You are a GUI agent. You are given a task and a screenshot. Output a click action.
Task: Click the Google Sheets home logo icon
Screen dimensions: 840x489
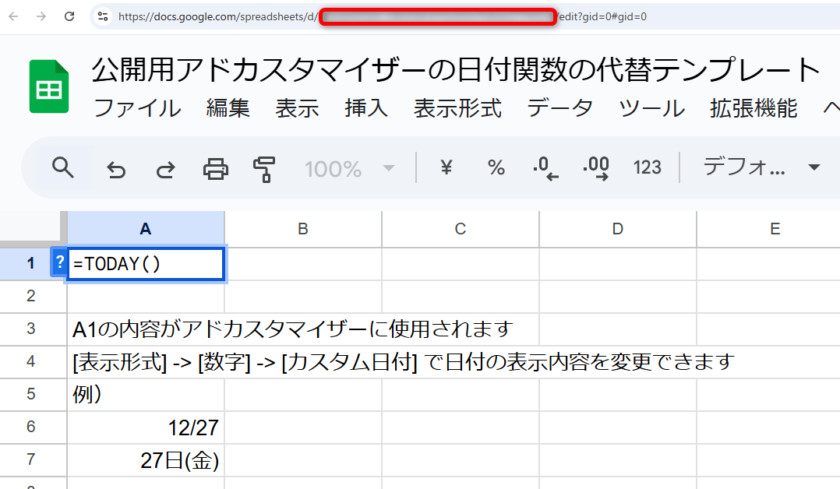point(46,88)
